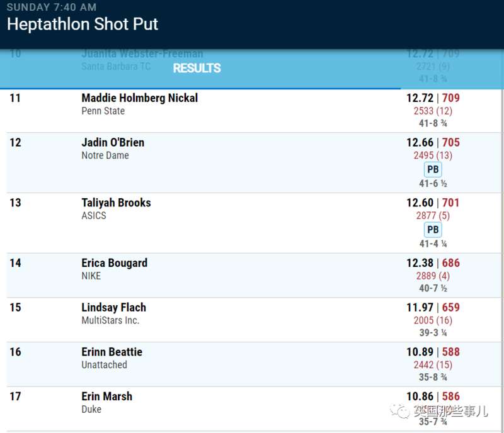Click Penn State team label
The width and height of the screenshot is (504, 433).
pos(103,111)
